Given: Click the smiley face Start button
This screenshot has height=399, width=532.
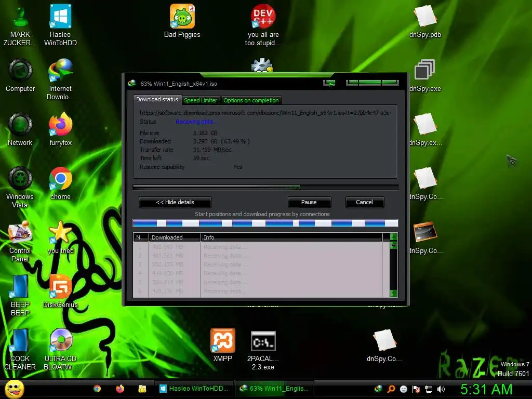Looking at the screenshot, I should [x=14, y=389].
